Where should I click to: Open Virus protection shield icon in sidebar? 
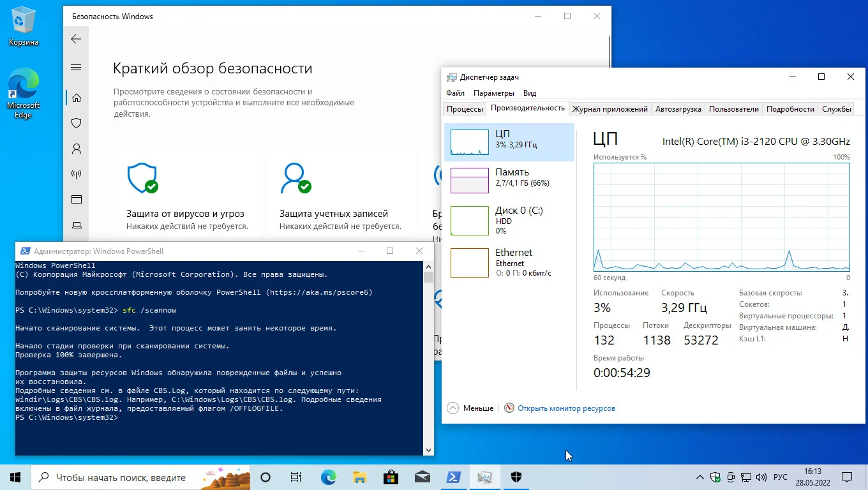pyautogui.click(x=77, y=123)
